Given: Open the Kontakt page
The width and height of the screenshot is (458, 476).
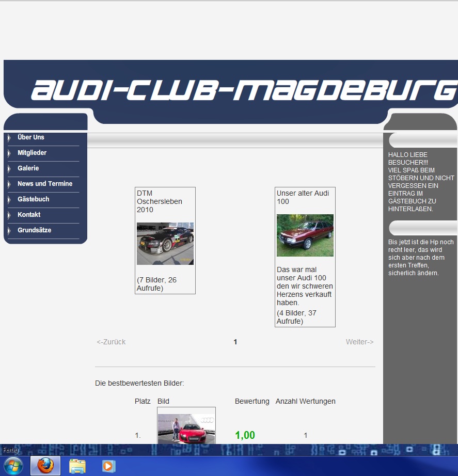Looking at the screenshot, I should (29, 215).
